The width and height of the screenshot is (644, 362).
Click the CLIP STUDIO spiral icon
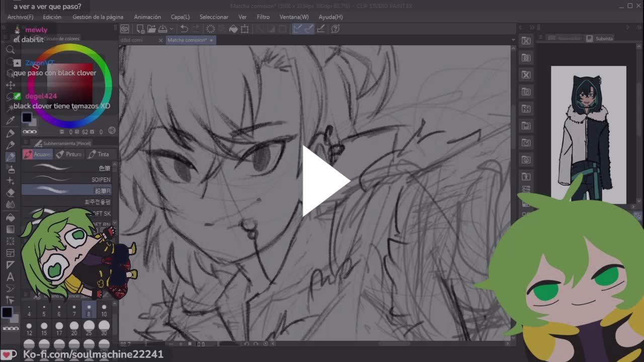125,29
